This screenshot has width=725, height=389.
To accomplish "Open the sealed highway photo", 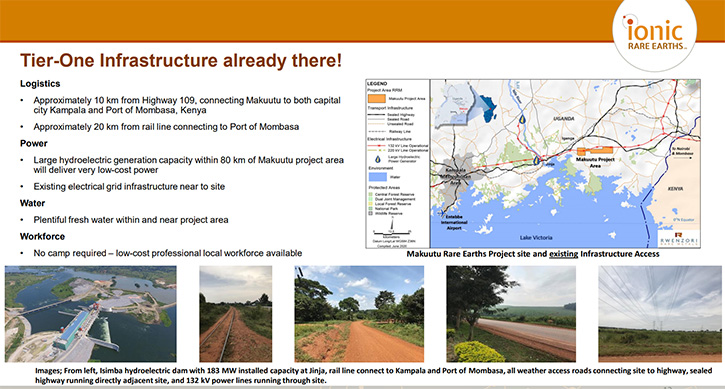I will (511, 314).
